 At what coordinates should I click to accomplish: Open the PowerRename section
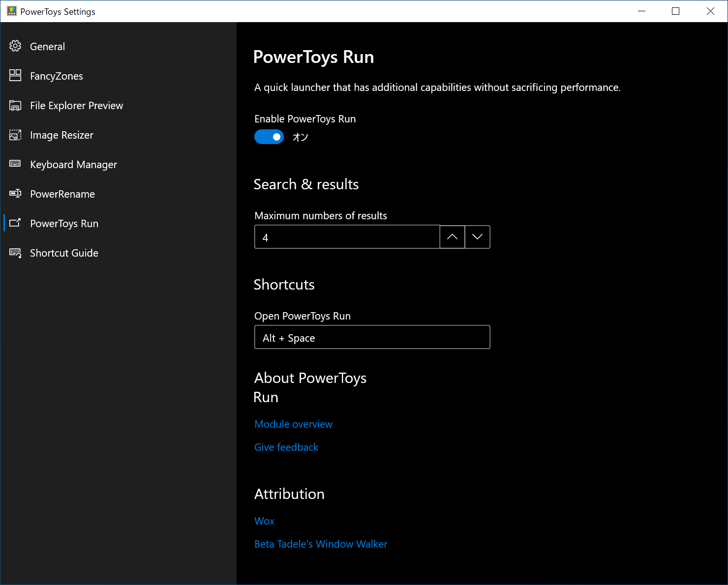tap(118, 194)
